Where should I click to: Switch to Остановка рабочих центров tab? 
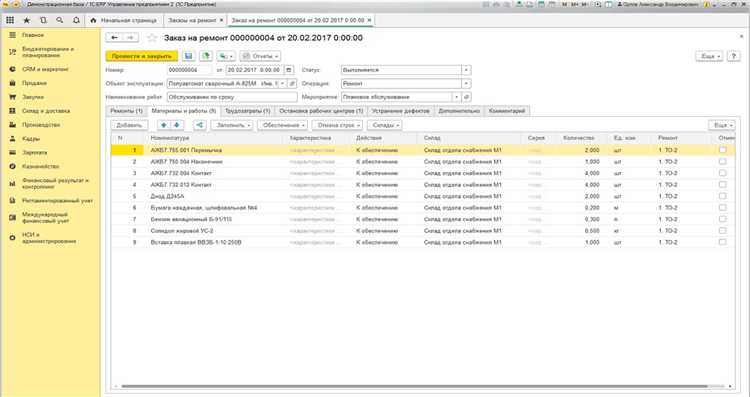(x=320, y=111)
